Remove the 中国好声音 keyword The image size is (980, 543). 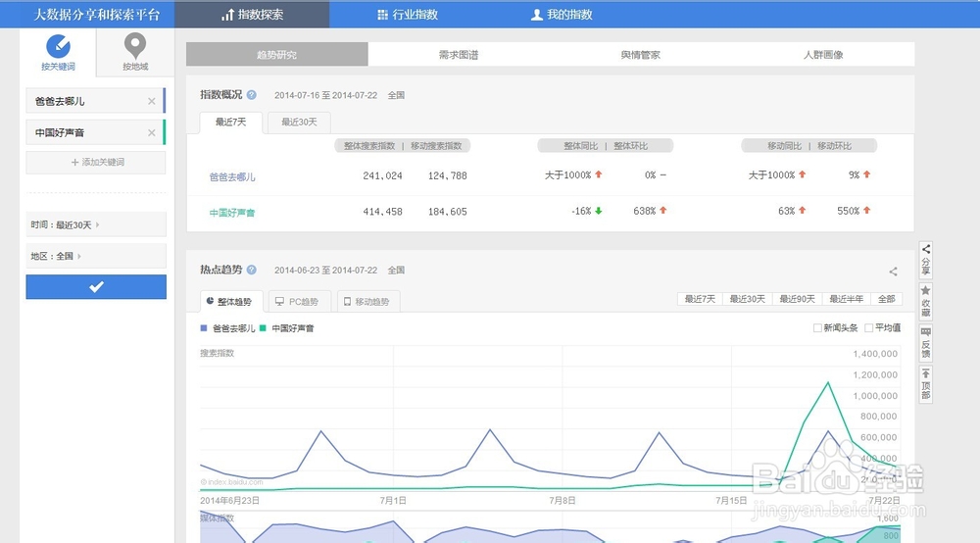151,132
